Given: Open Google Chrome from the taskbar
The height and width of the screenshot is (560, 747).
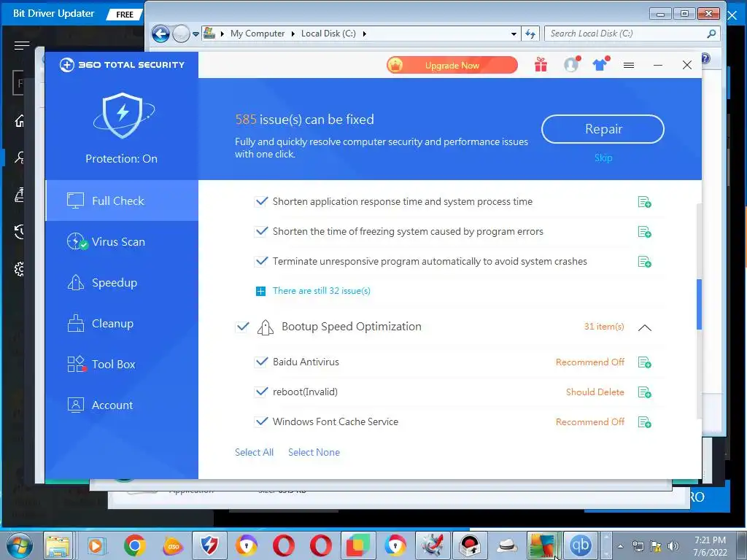Looking at the screenshot, I should click(135, 545).
